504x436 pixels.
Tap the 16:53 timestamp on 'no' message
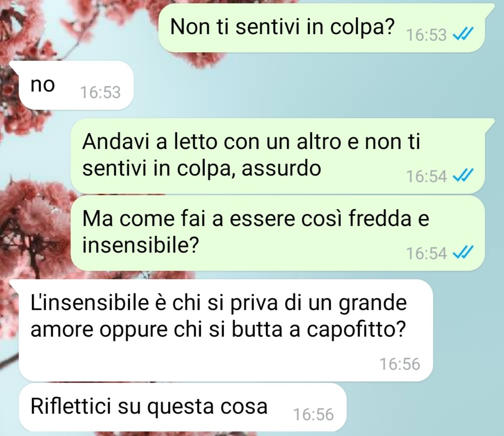click(100, 92)
